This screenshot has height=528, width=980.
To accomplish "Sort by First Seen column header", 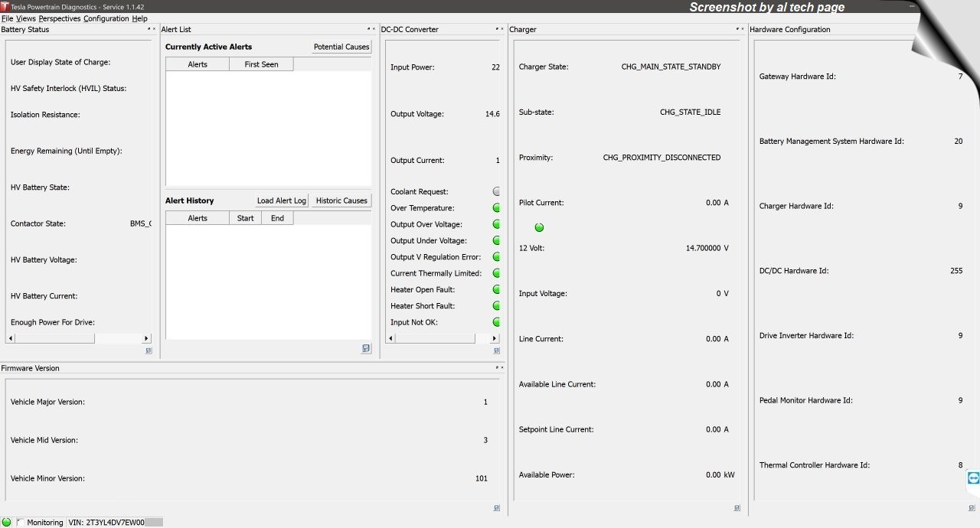I will point(261,64).
